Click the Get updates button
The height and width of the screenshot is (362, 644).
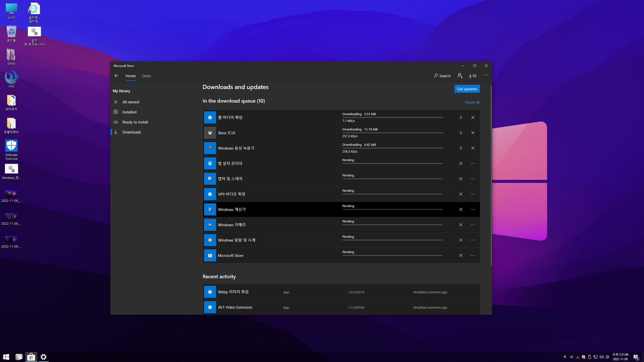(x=467, y=89)
